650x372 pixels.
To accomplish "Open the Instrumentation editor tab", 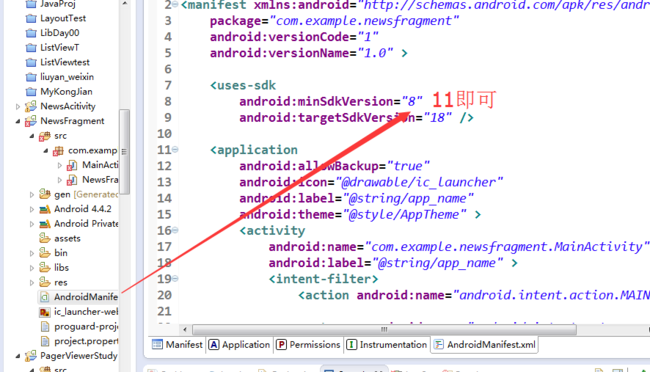I will 387,345.
